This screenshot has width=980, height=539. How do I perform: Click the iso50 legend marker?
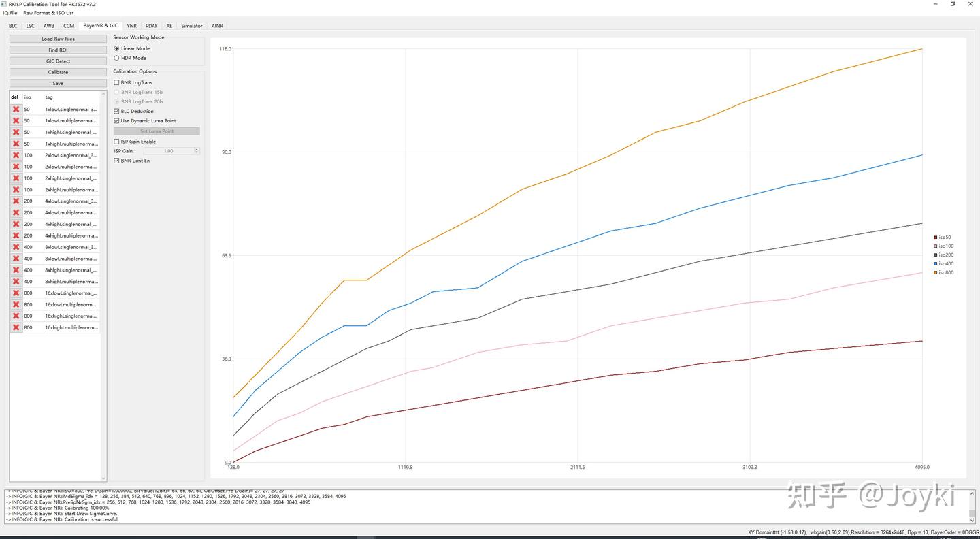click(936, 238)
